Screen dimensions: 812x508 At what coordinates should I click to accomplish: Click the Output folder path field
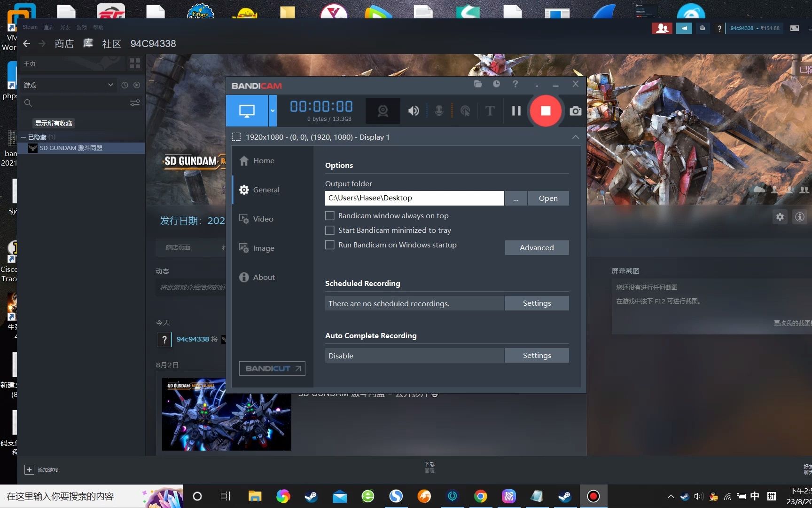pyautogui.click(x=414, y=198)
